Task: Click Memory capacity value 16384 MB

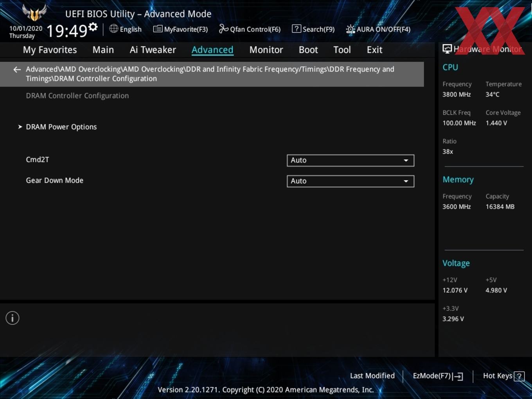Action: (500, 207)
